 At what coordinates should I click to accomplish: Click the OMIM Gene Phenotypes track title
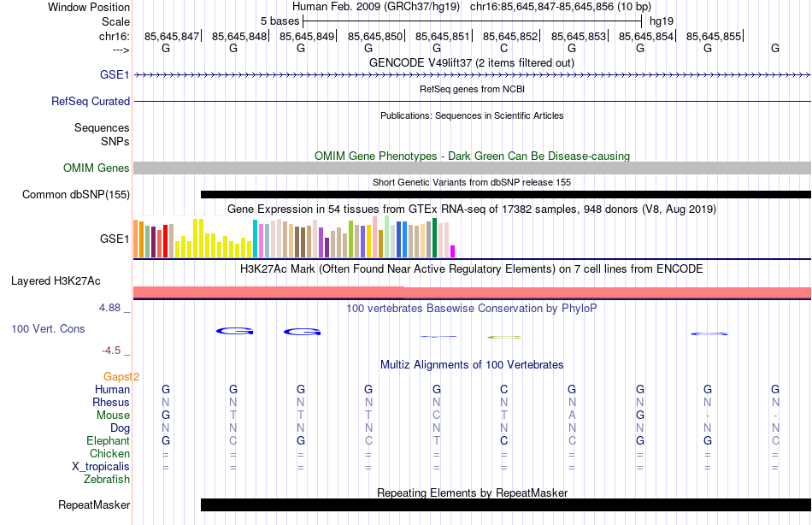click(x=473, y=156)
